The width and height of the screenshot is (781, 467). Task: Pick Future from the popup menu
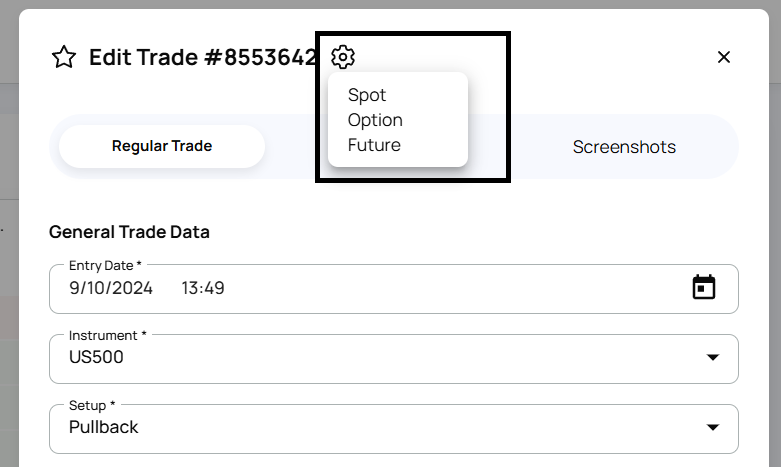374,145
